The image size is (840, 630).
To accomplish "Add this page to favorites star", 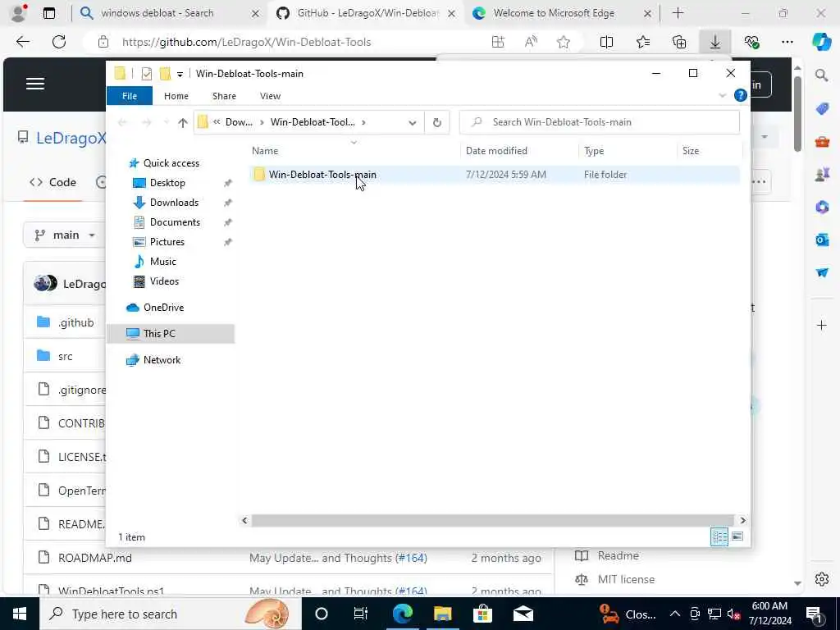I will (x=563, y=42).
